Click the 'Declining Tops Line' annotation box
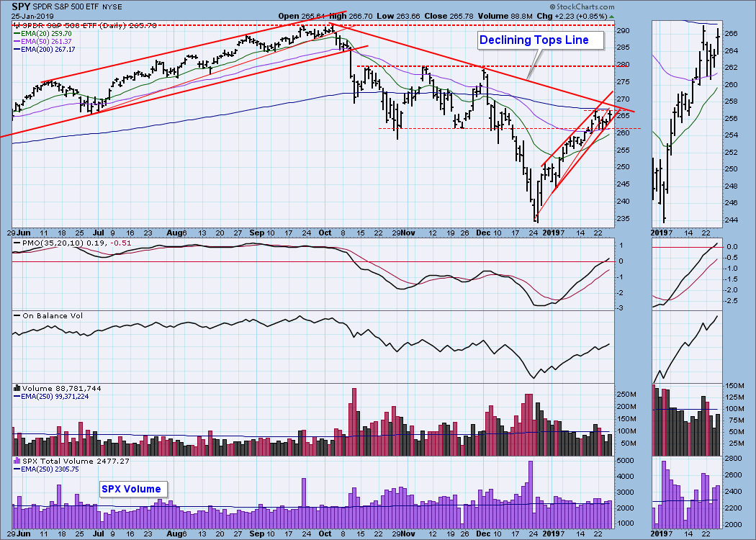This screenshot has width=756, height=540. 541,40
